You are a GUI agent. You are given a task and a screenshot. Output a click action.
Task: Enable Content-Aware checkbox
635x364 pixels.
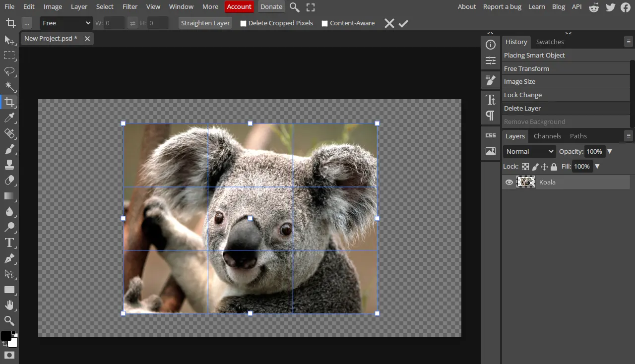(x=324, y=23)
